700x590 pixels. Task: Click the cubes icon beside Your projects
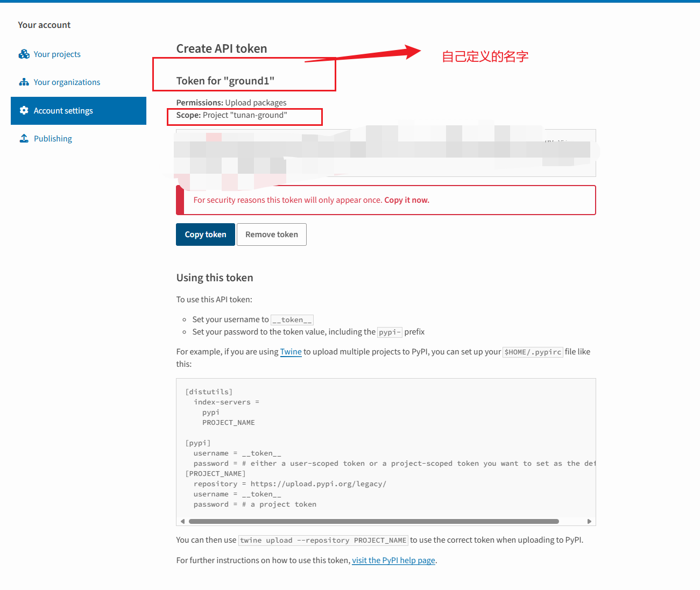coord(24,54)
